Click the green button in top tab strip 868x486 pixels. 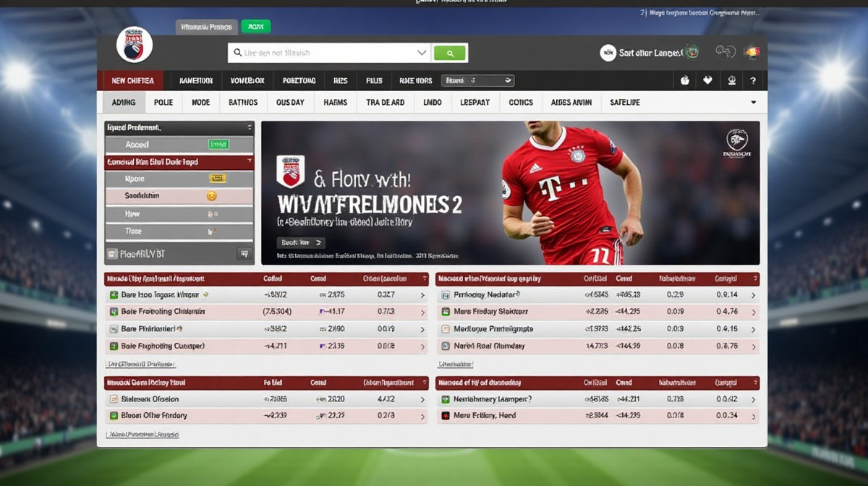[255, 27]
